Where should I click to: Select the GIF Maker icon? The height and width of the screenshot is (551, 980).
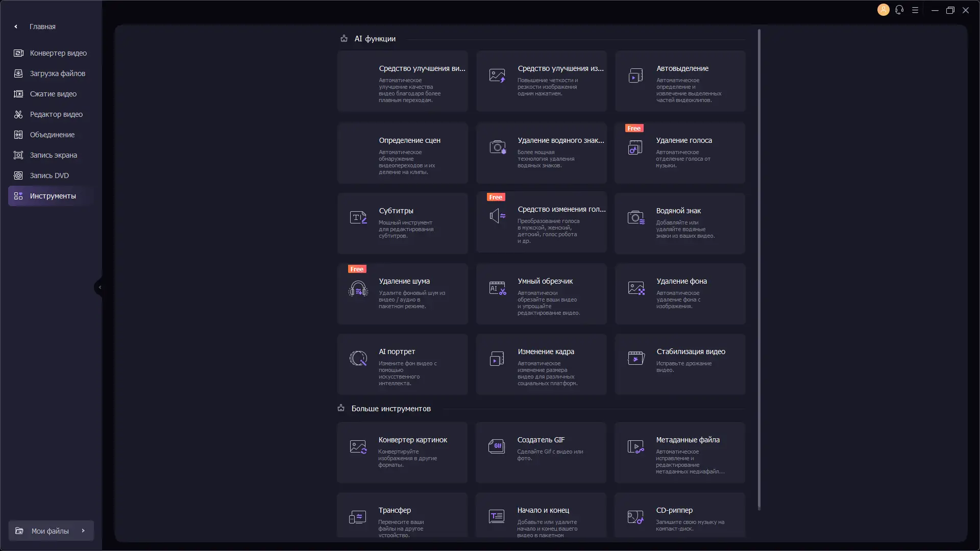[496, 446]
